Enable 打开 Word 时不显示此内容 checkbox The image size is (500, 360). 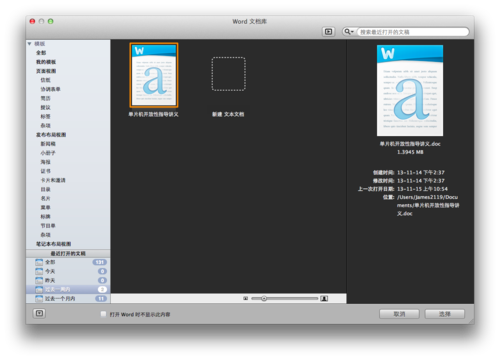tap(103, 314)
